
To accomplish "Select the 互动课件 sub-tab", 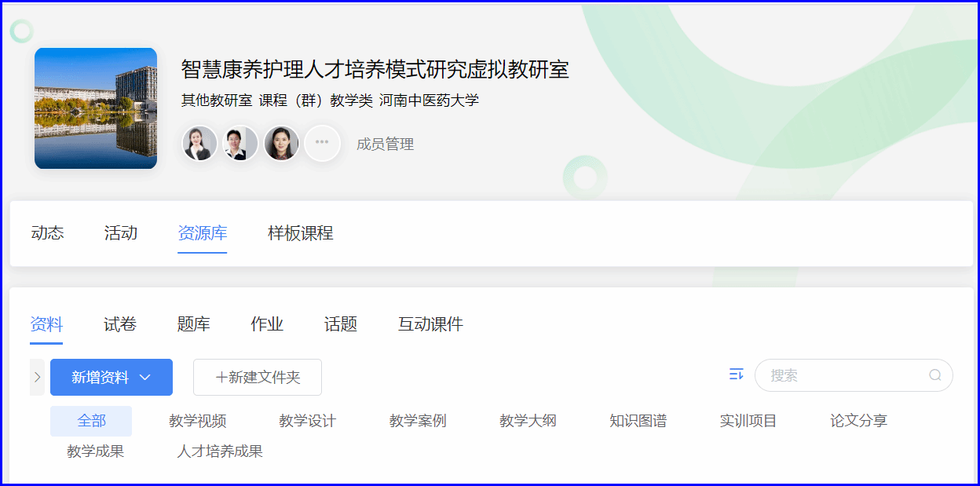I will 430,324.
